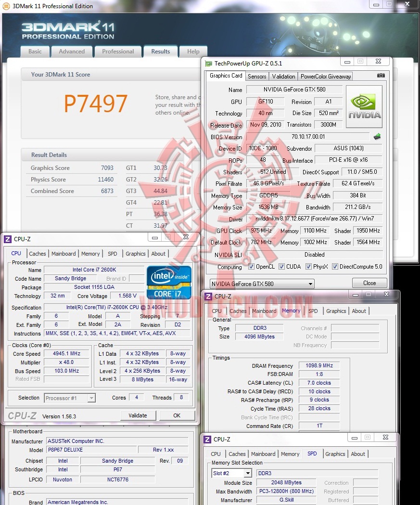The height and width of the screenshot is (505, 420).
Task: Click the GPU-Z screenshot camera icon
Action: tap(381, 76)
